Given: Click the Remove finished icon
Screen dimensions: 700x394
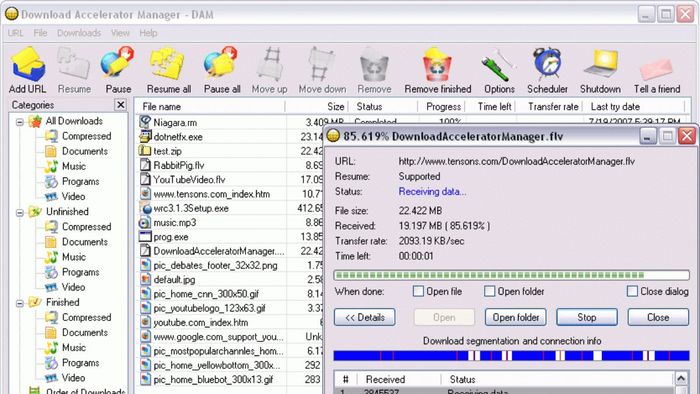Looking at the screenshot, I should (x=437, y=65).
